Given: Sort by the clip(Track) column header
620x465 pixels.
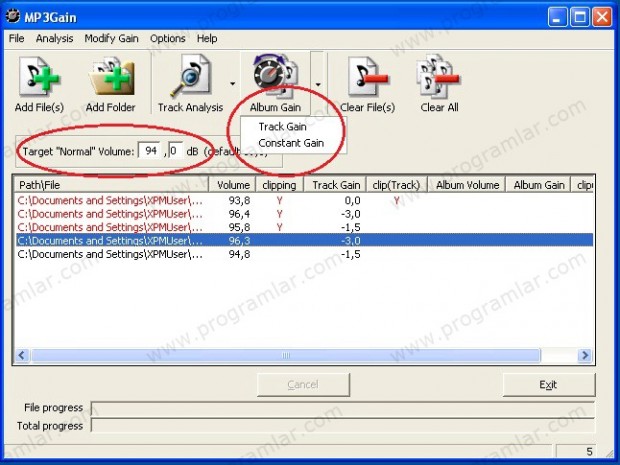Looking at the screenshot, I should [397, 185].
